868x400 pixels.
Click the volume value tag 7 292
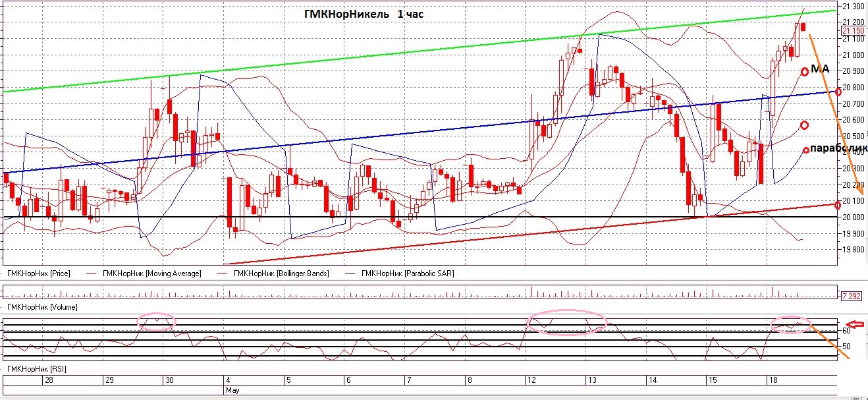[852, 296]
